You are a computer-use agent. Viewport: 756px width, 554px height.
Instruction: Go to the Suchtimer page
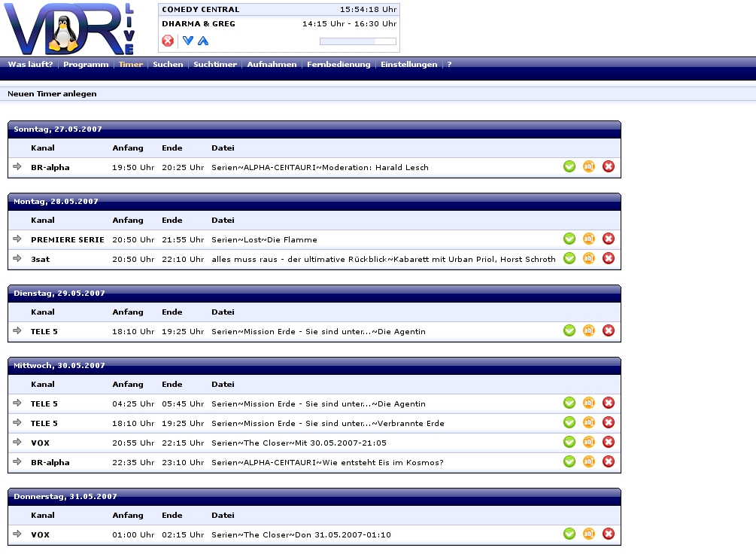coord(215,65)
